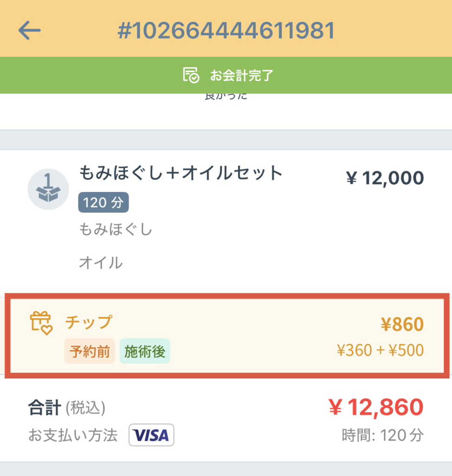Tap the gift tip icon
This screenshot has width=452, height=476.
41,324
